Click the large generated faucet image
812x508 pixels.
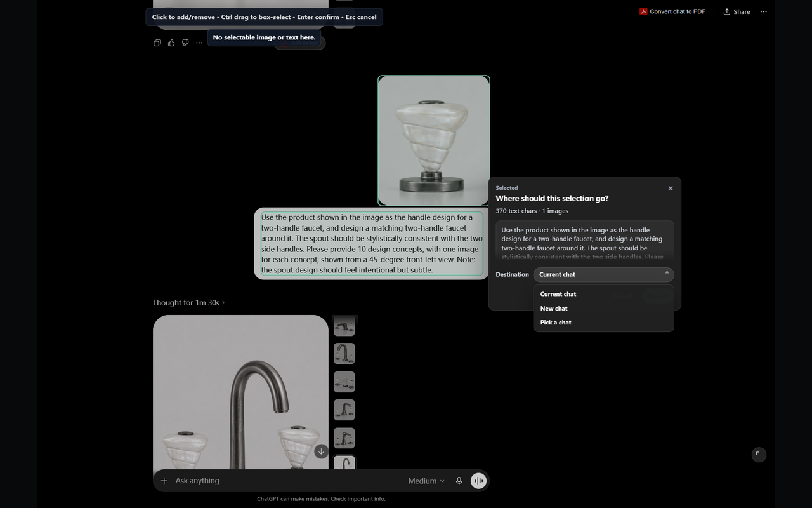point(240,392)
